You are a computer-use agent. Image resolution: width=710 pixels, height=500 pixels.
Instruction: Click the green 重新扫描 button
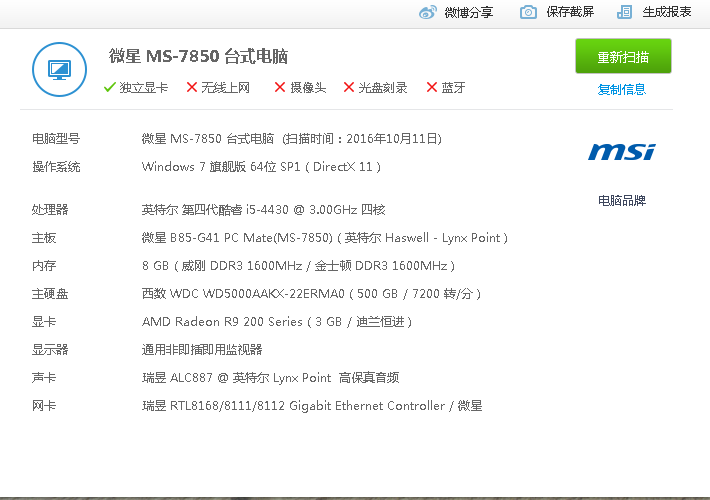[x=623, y=56]
